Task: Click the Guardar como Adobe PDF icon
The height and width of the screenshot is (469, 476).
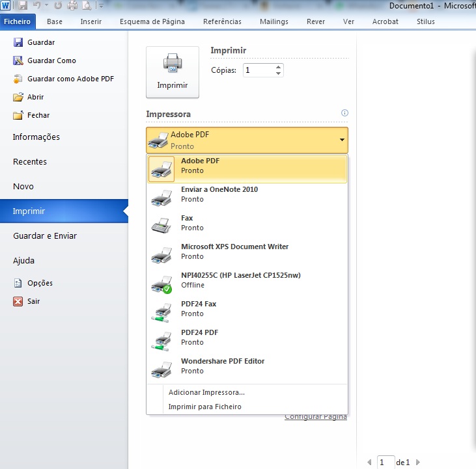Action: tap(18, 79)
